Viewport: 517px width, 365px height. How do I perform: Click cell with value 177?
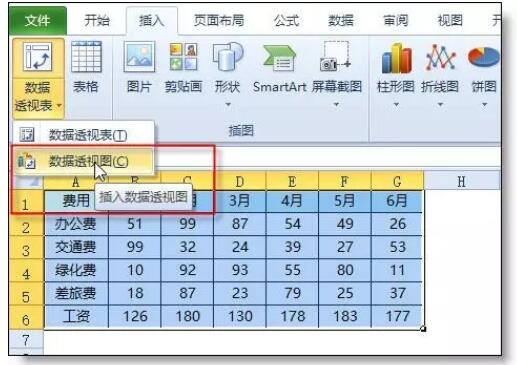397,316
